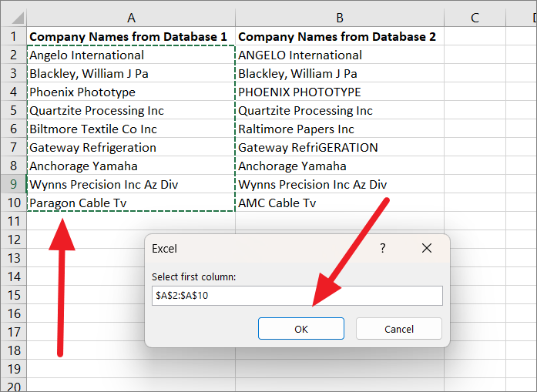Viewport: 537px width, 392px height.
Task: Click 'Quartzite Processing Inc' in column A
Action: point(131,110)
